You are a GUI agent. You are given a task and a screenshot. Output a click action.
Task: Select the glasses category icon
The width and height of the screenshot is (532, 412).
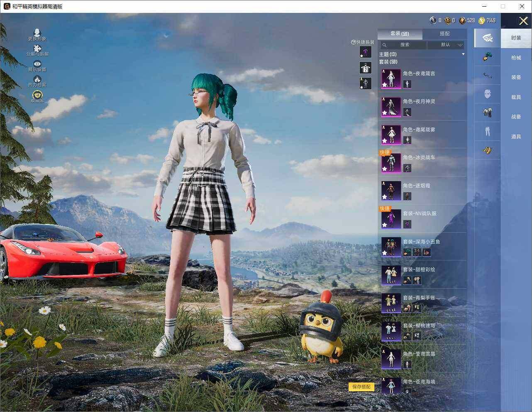click(x=487, y=76)
